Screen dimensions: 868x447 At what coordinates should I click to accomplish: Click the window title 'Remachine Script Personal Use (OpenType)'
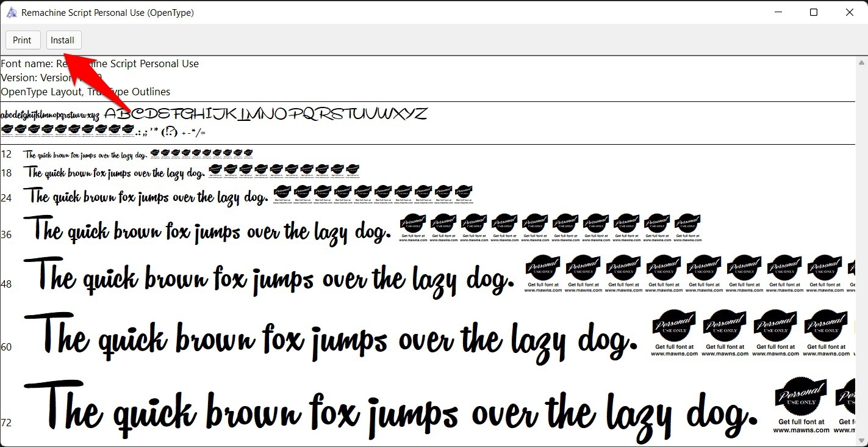point(107,12)
